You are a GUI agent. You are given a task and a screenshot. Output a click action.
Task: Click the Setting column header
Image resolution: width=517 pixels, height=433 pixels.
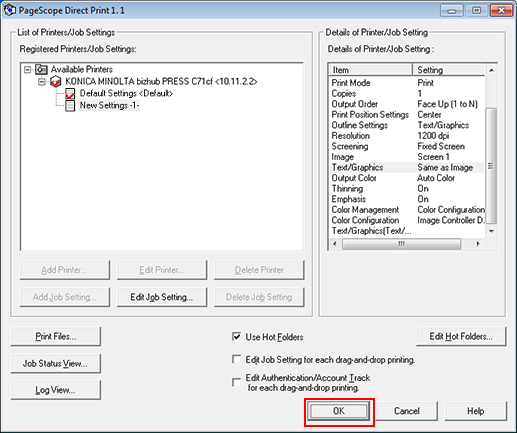coord(449,70)
